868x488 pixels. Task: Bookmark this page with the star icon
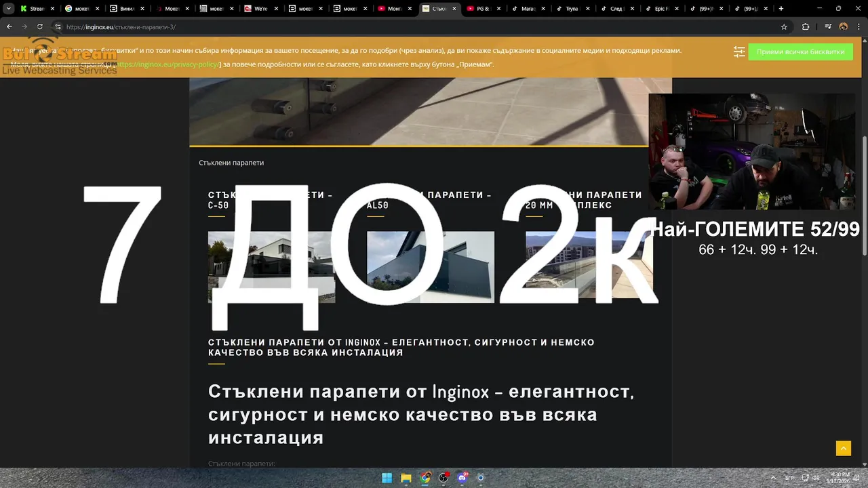pyautogui.click(x=784, y=26)
